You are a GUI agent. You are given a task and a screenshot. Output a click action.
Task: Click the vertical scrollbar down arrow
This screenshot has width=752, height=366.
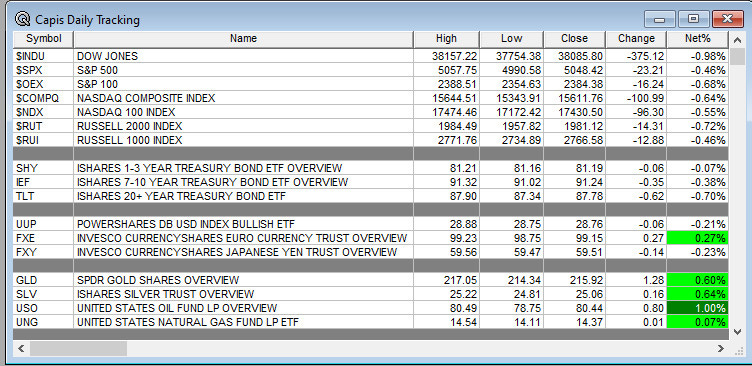click(x=737, y=331)
